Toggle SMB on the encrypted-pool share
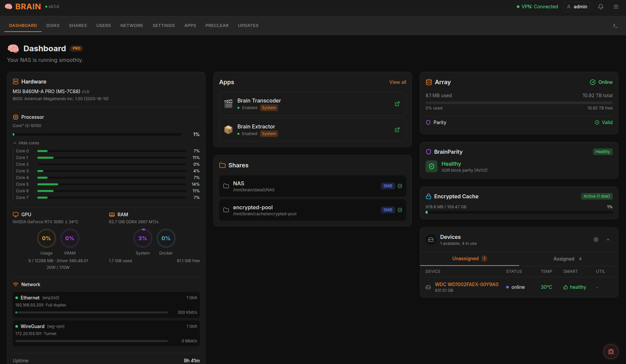This screenshot has width=626, height=364. point(387,210)
